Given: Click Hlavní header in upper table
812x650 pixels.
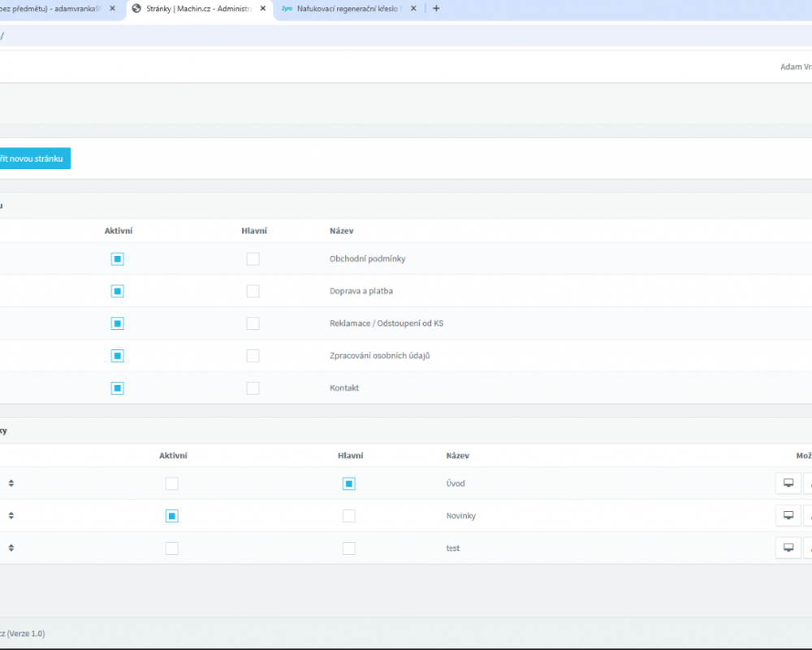Looking at the screenshot, I should 254,231.
